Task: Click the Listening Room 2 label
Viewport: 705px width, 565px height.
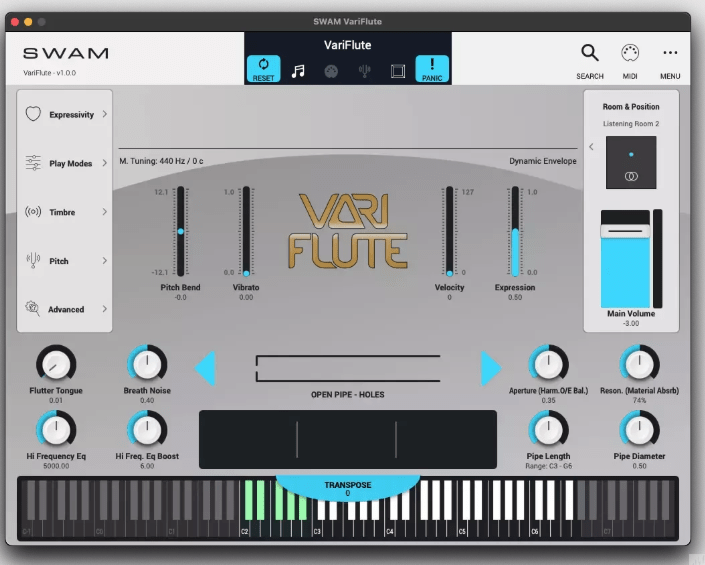Action: coord(631,124)
